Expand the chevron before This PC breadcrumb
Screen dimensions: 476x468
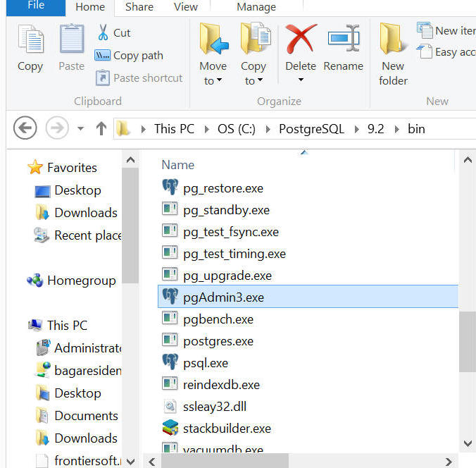(143, 130)
